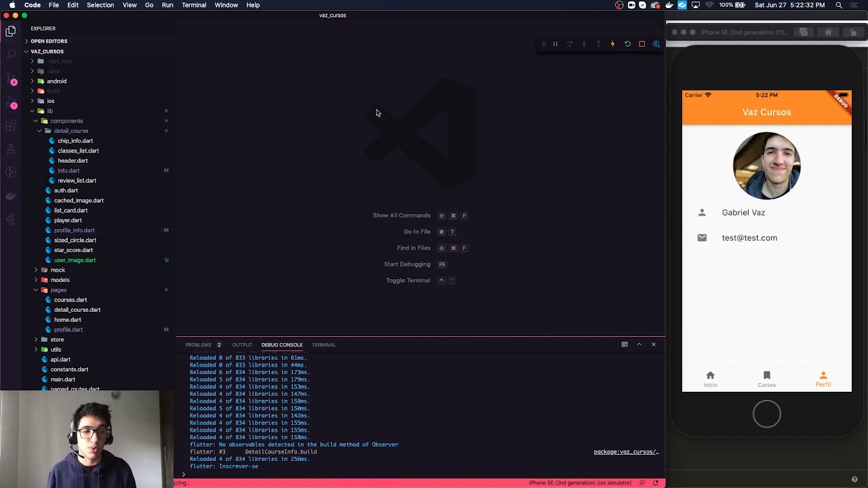The height and width of the screenshot is (488, 868).
Task: Trigger Flutter hot reload lightning icon
Action: point(612,44)
